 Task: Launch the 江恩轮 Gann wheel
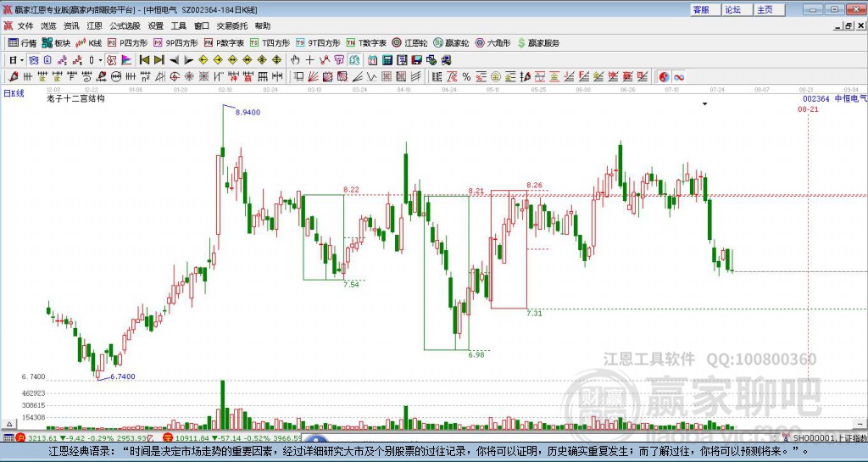[409, 42]
